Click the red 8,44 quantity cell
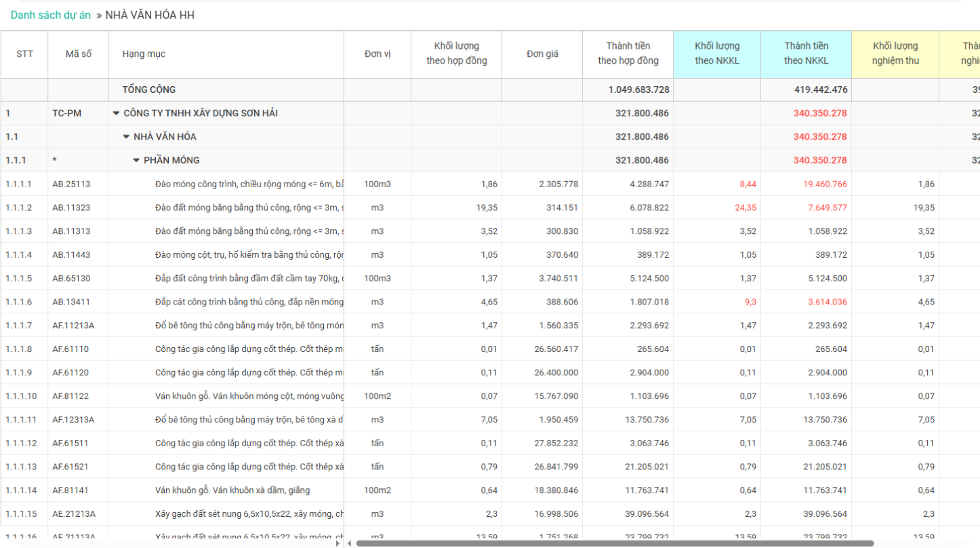This screenshot has width=980, height=548. [748, 184]
